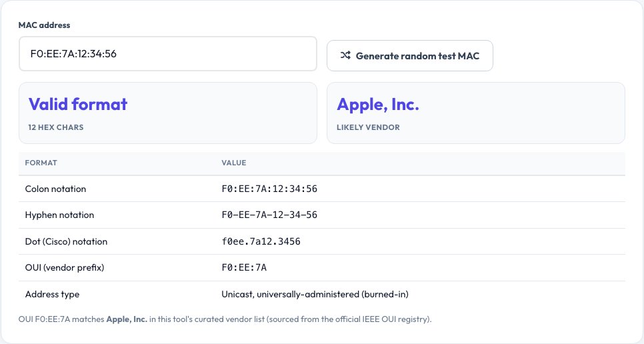Click the FORMAT column header
The width and height of the screenshot is (644, 344).
[x=41, y=163]
